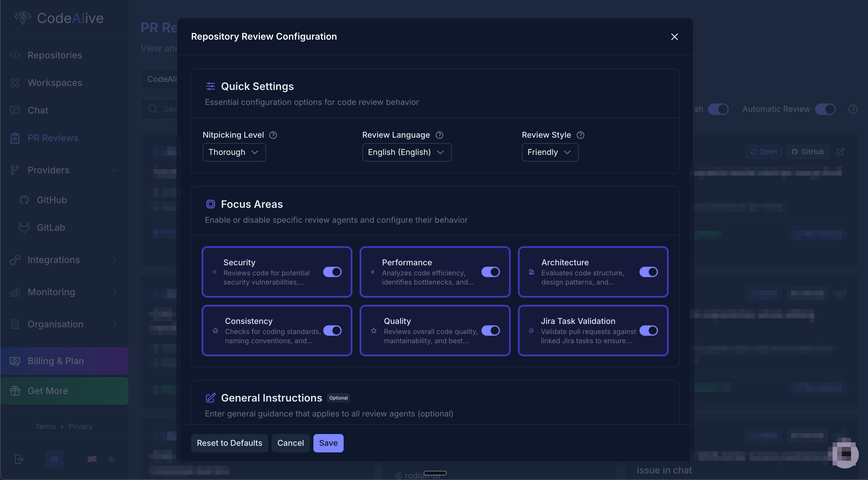Expand the Review Style Friendly dropdown
This screenshot has height=480, width=868.
549,152
